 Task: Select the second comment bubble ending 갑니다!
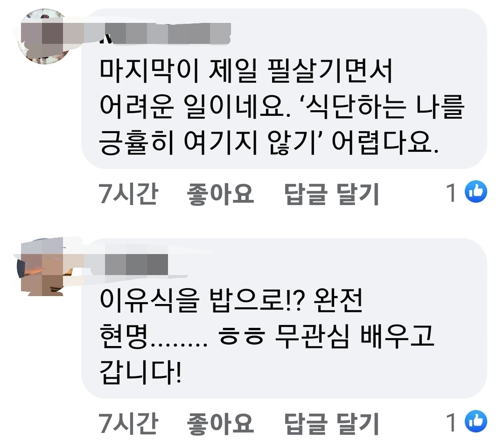click(284, 319)
